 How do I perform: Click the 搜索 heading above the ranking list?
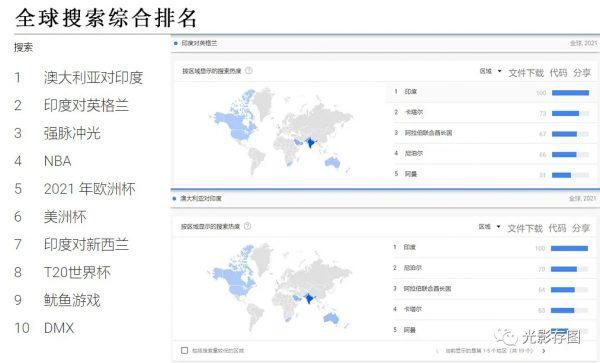pyautogui.click(x=23, y=47)
